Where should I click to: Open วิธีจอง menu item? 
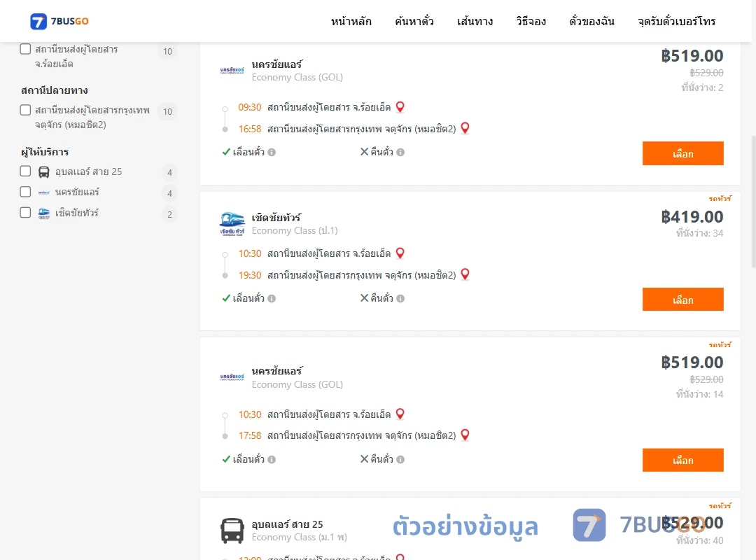click(x=531, y=21)
